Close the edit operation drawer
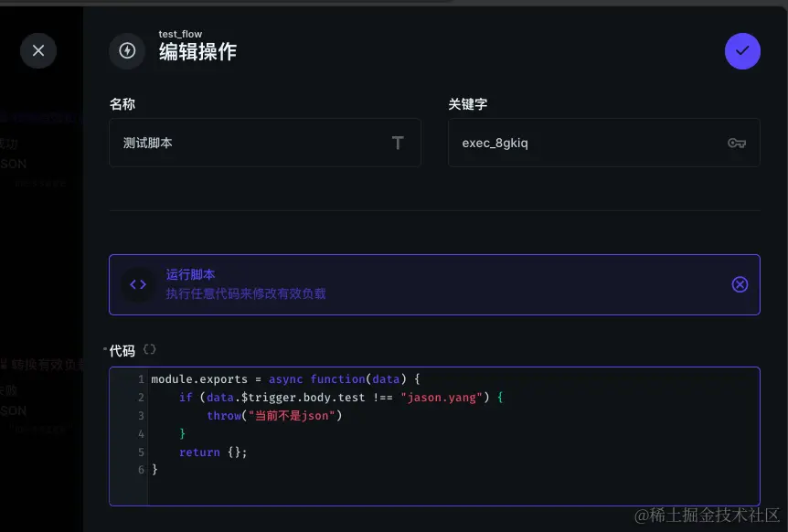788x532 pixels. tap(38, 51)
